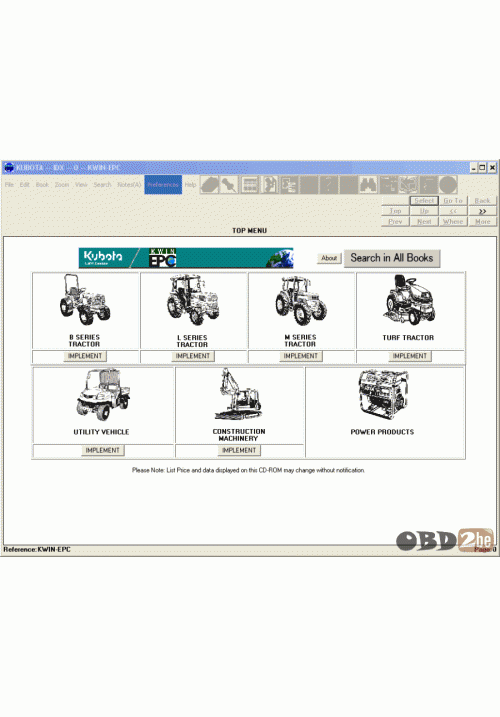
Task: Click the POWER PRODUCTS label
Action: point(382,432)
